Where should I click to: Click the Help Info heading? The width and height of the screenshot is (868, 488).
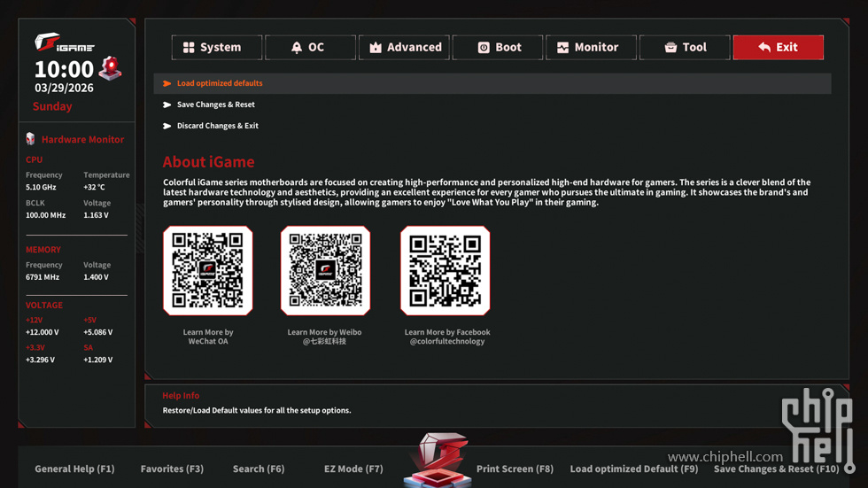(x=181, y=396)
